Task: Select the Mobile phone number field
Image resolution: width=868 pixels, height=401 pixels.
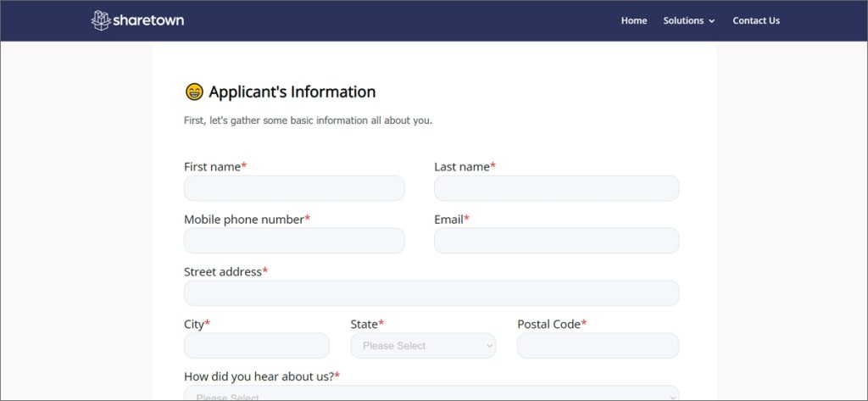Action: [x=294, y=241]
